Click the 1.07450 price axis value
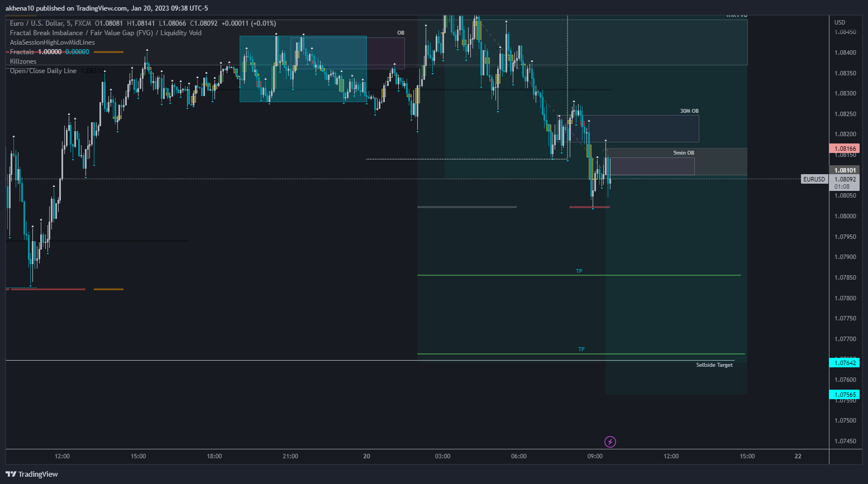 845,441
